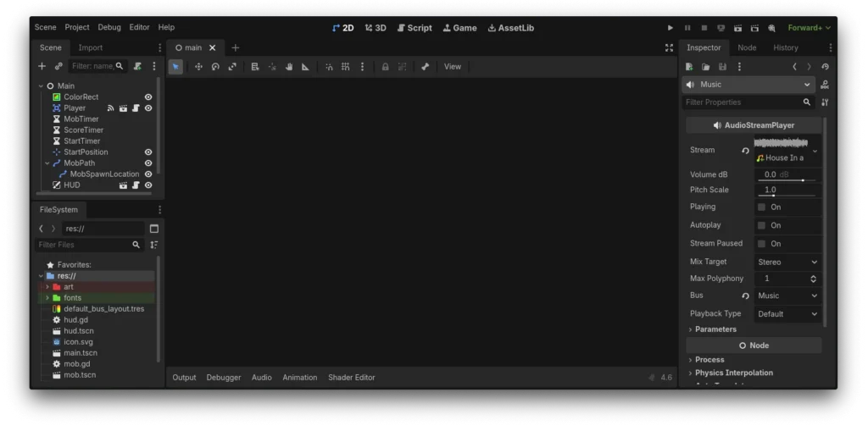Click the lock selected node icon
Image resolution: width=868 pixels, height=442 pixels.
(385, 67)
